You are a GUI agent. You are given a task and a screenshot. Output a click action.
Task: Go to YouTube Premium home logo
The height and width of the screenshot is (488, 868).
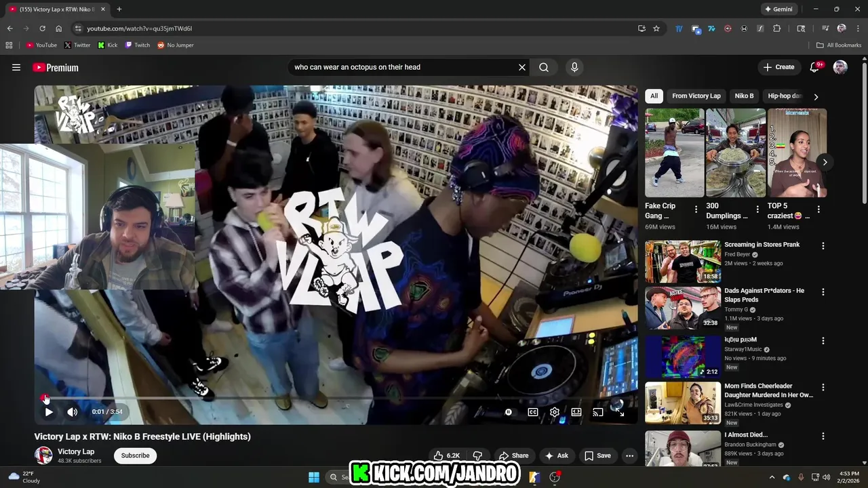[x=56, y=68]
